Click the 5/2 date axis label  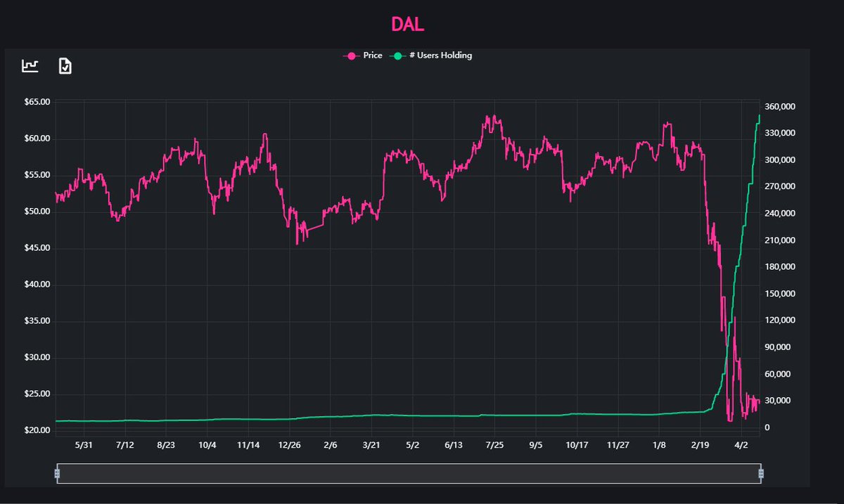point(413,446)
